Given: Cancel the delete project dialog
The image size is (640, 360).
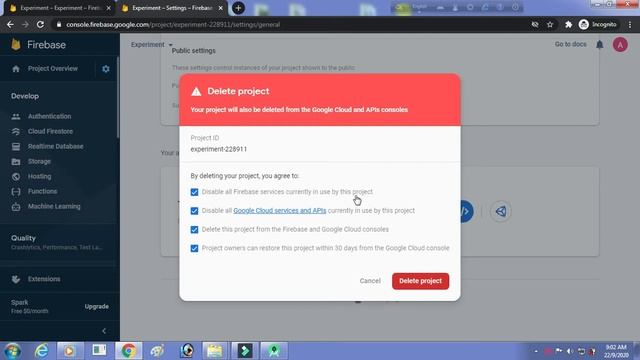Looking at the screenshot, I should 370,281.
